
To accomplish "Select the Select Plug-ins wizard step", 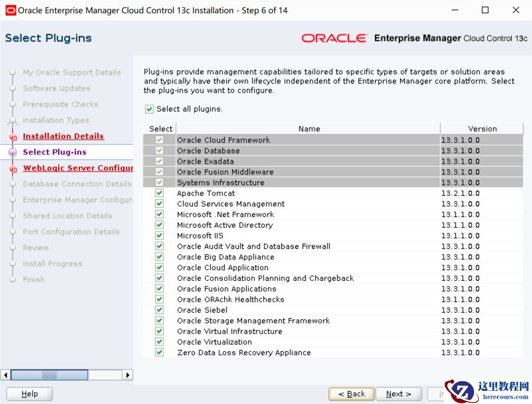I will pyautogui.click(x=54, y=152).
